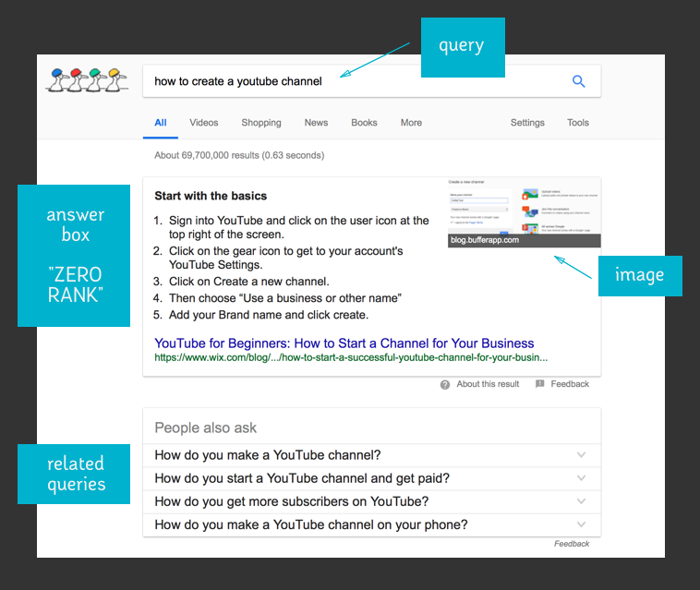Click the feedback flag icon under the answer box
The image size is (700, 590).
point(539,384)
